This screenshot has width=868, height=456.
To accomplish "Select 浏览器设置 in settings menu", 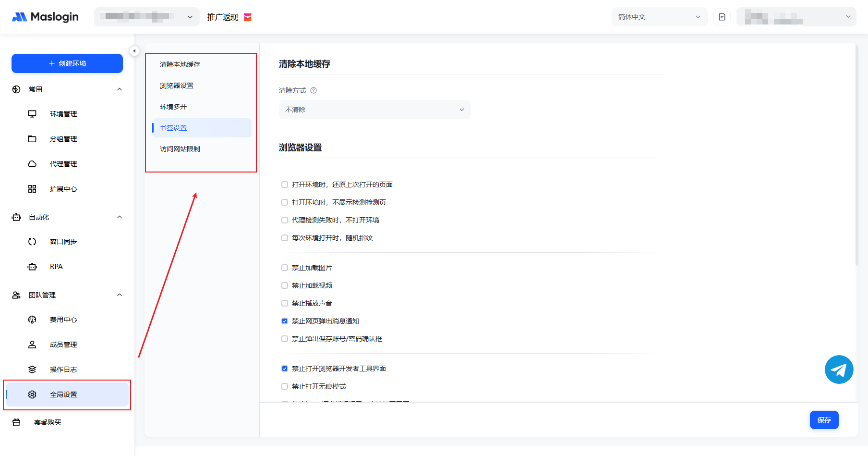I will click(x=177, y=86).
